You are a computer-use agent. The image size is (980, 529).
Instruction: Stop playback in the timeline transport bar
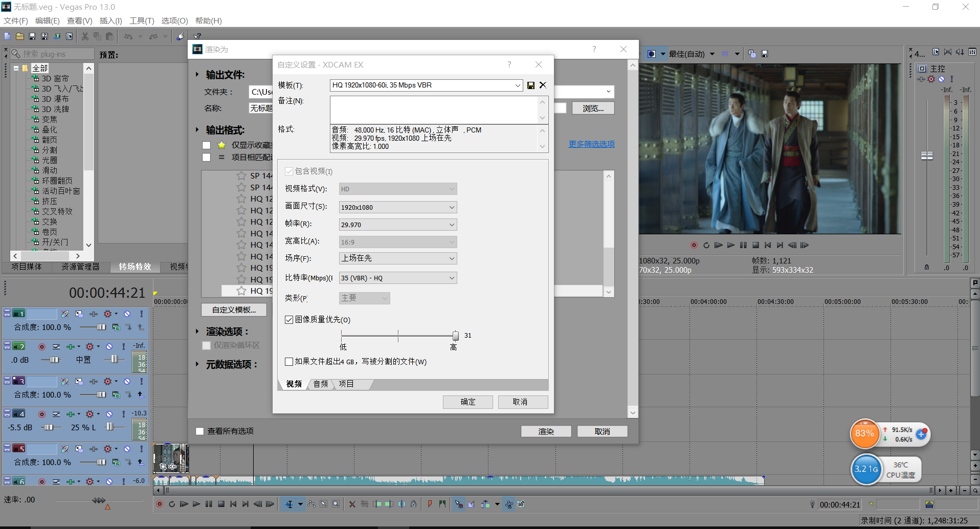pos(221,504)
